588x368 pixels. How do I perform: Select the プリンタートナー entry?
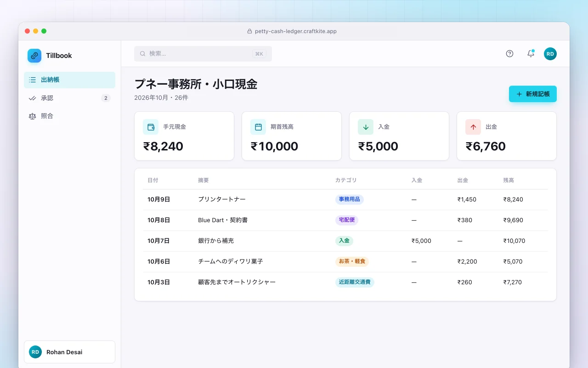tap(345, 200)
